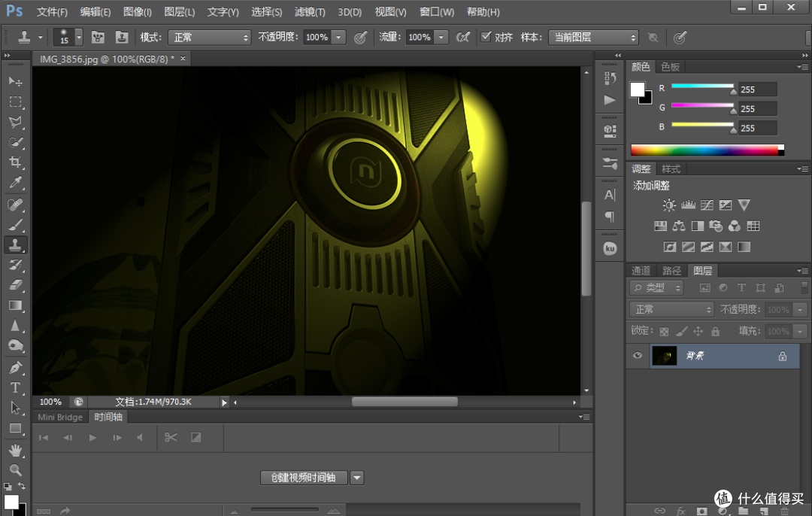Toggle ignore adjustment layers when cloning
The image size is (812, 516).
coord(653,38)
